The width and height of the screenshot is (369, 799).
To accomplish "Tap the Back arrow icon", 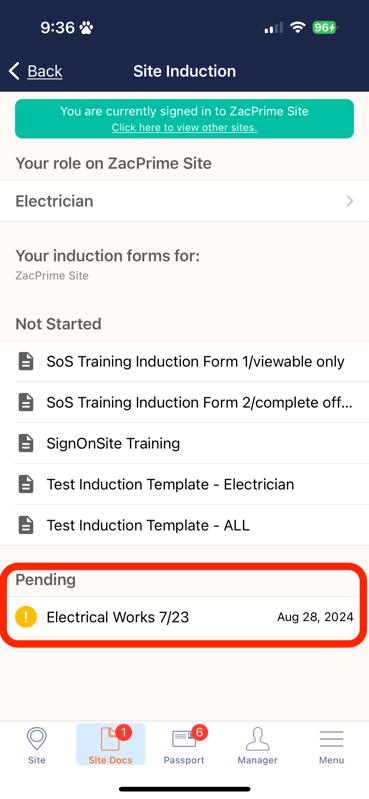I will (x=14, y=71).
